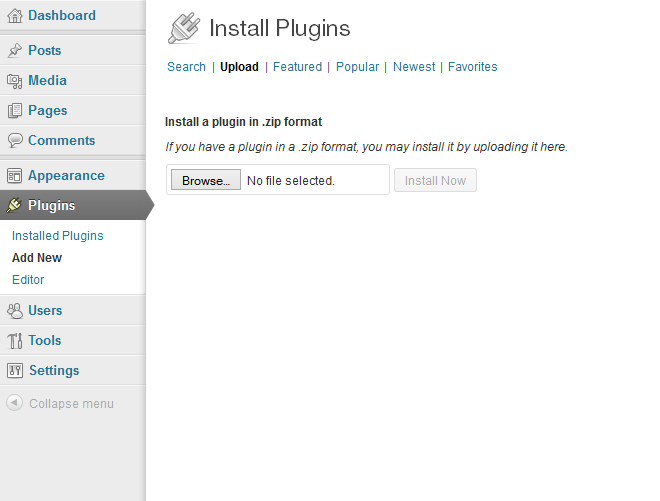Image resolution: width=660 pixels, height=501 pixels.
Task: Click the Install Plugins page title
Action: coord(279,29)
